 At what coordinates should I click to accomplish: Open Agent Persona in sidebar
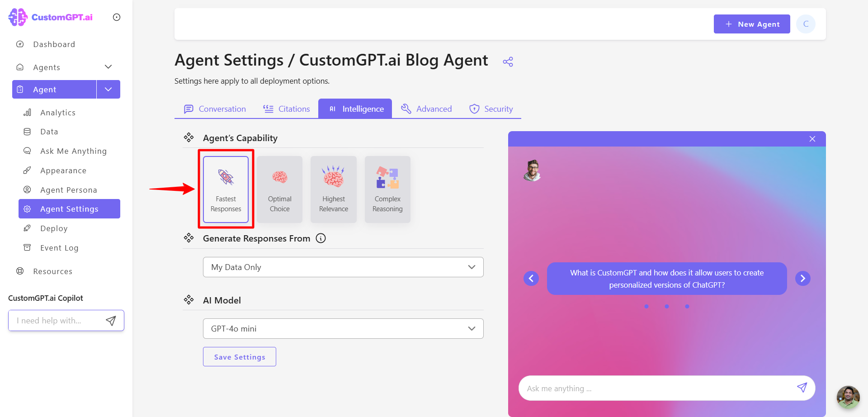point(69,190)
